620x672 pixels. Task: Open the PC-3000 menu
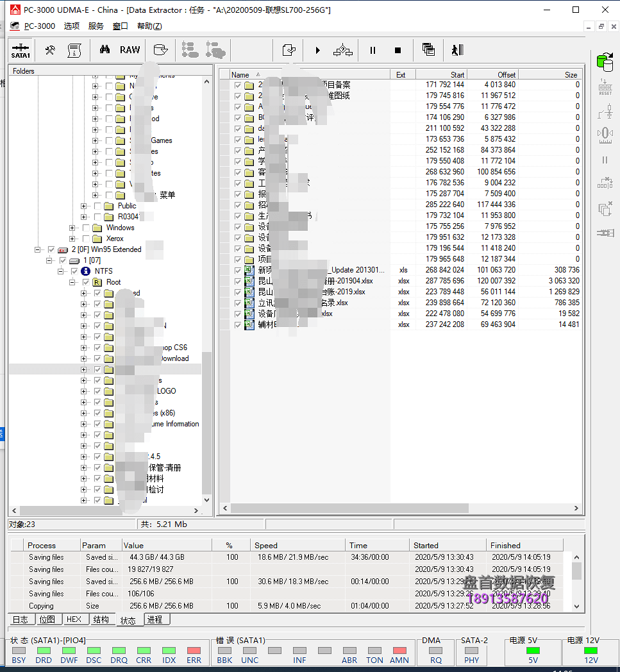point(39,26)
